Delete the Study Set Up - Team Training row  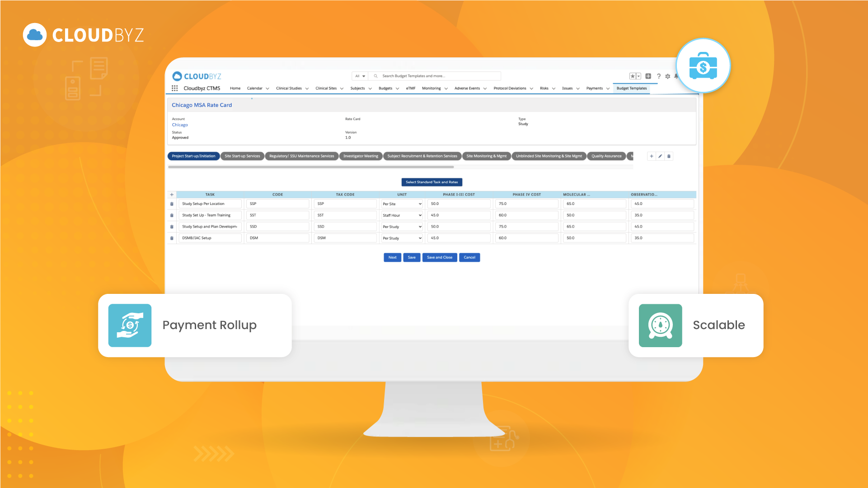pos(172,215)
